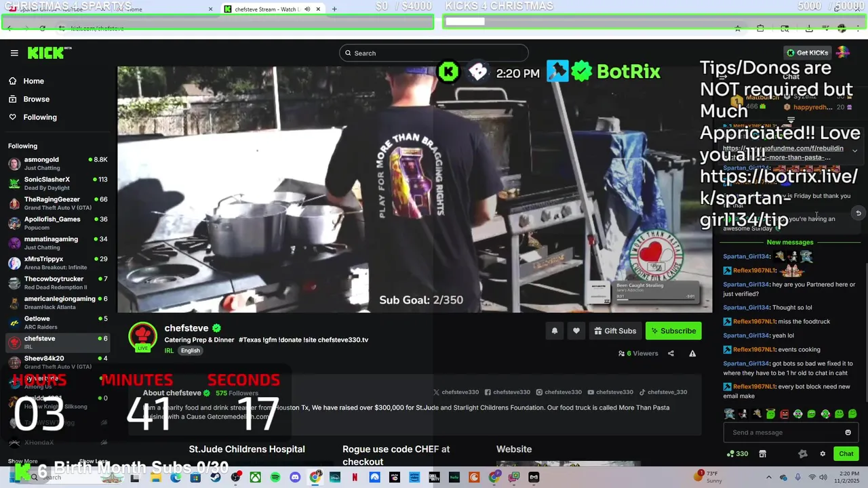Open the hamburger sidebar menu
Viewport: 868px width, 488px height.
tap(14, 53)
